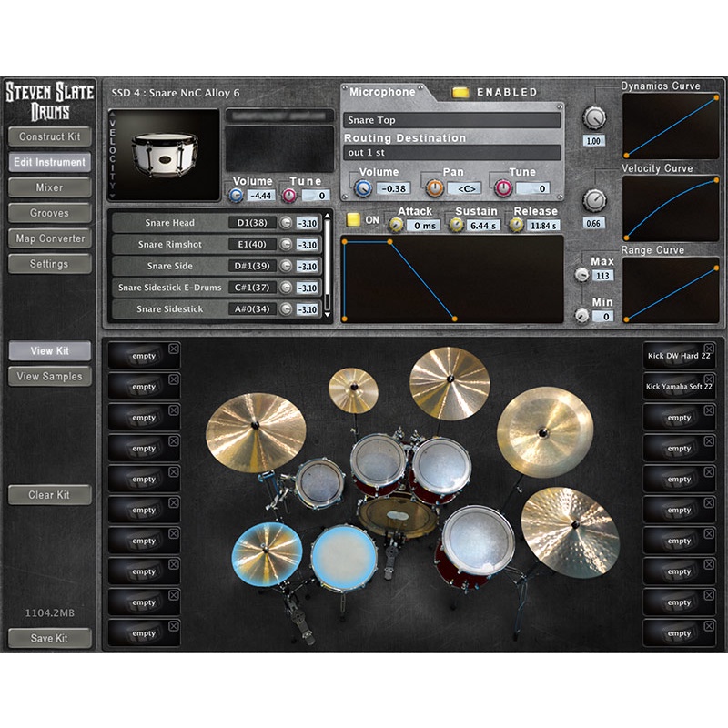Click the instrument Volume knob showing -4.44
The height and width of the screenshot is (728, 728).
(237, 195)
